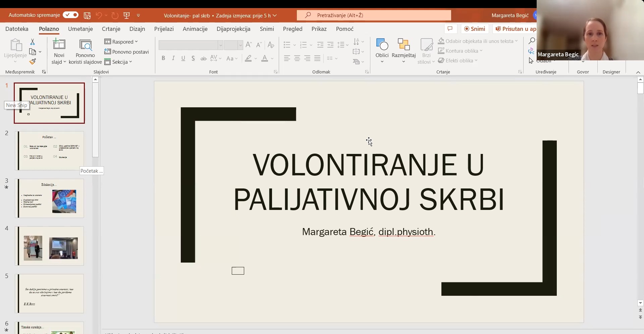Open the font size dropdown
Image resolution: width=644 pixels, height=334 pixels.
(240, 45)
